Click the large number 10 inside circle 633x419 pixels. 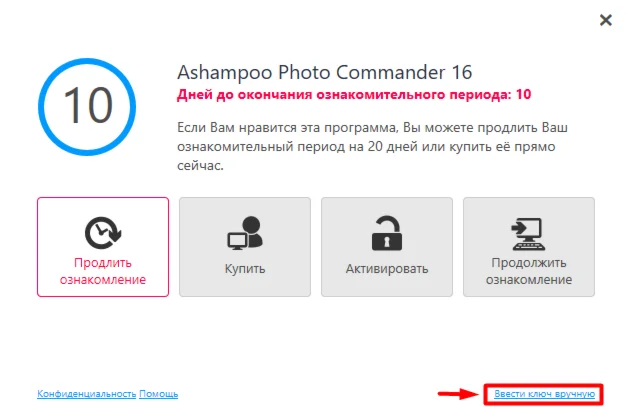(88, 105)
